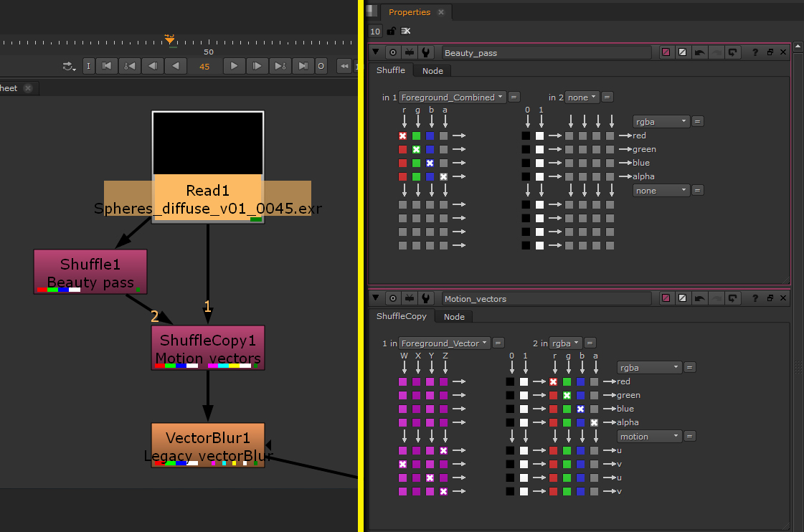The height and width of the screenshot is (532, 804).
Task: Click the clear-all-panels icon beside the padlock
Action: point(405,31)
